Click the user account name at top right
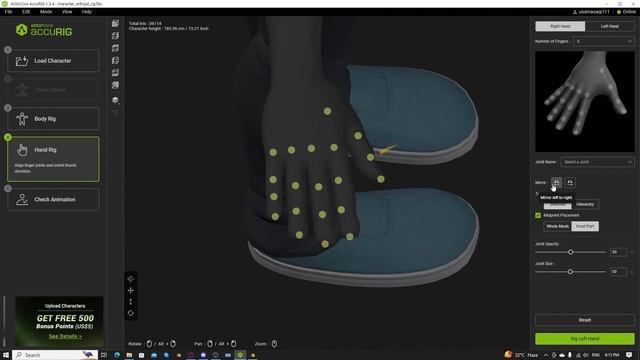 (x=591, y=12)
